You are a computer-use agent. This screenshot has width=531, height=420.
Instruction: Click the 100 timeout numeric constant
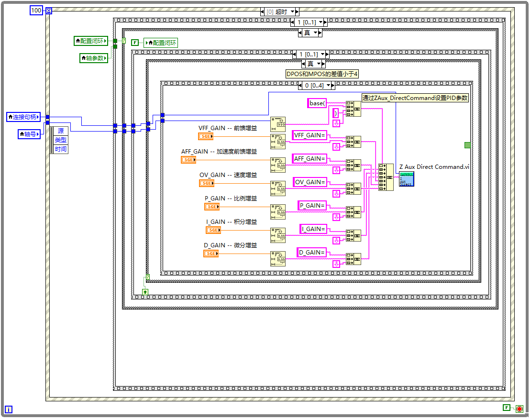[36, 11]
